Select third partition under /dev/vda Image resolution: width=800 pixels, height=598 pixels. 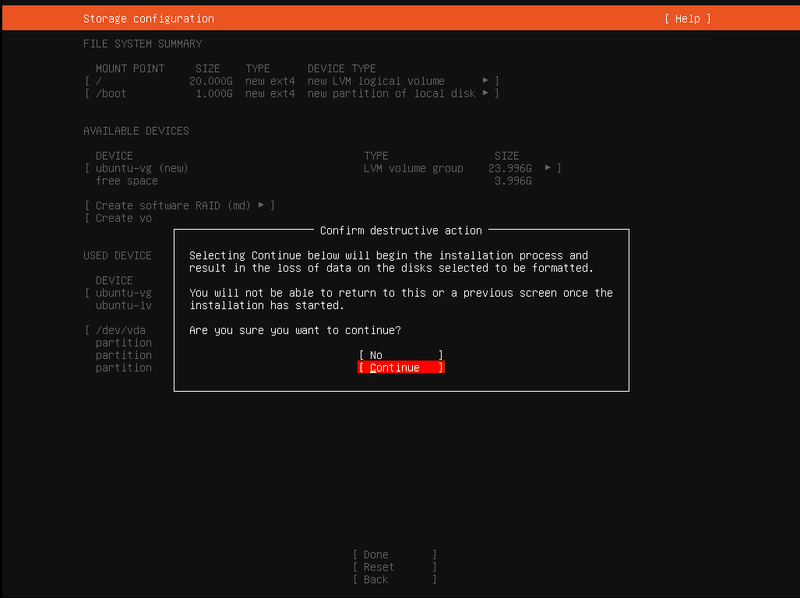[123, 368]
